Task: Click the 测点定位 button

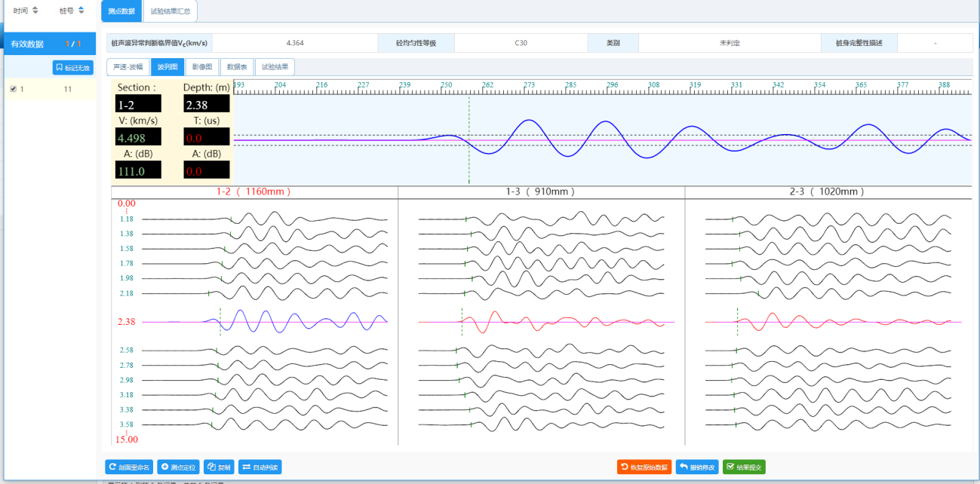Action: pos(178,467)
